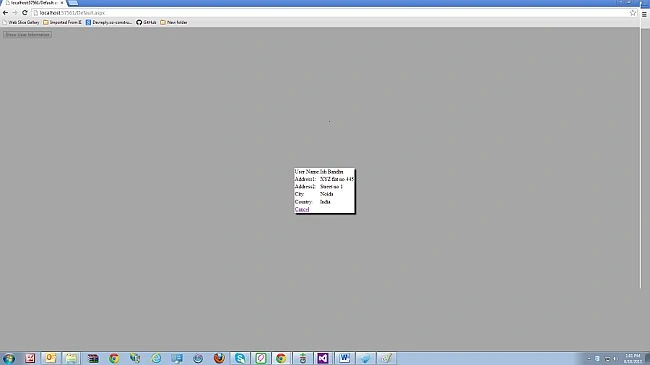Click the Cancel link in the popup
This screenshot has height=365, width=650.
coord(302,209)
